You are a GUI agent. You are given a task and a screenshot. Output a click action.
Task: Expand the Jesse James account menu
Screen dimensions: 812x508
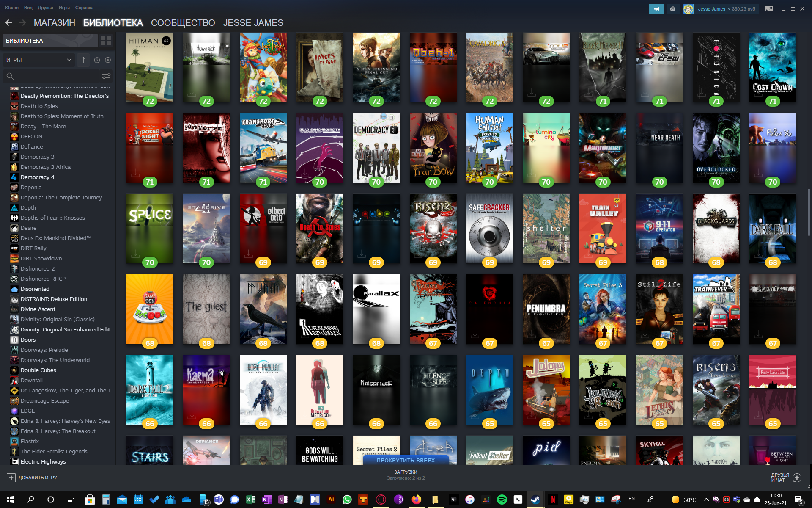[x=714, y=9]
